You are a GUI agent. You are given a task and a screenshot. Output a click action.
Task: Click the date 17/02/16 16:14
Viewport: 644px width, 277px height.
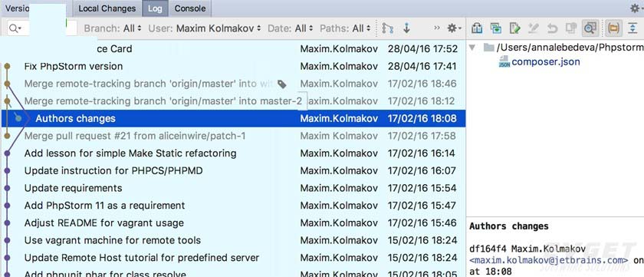(422, 153)
